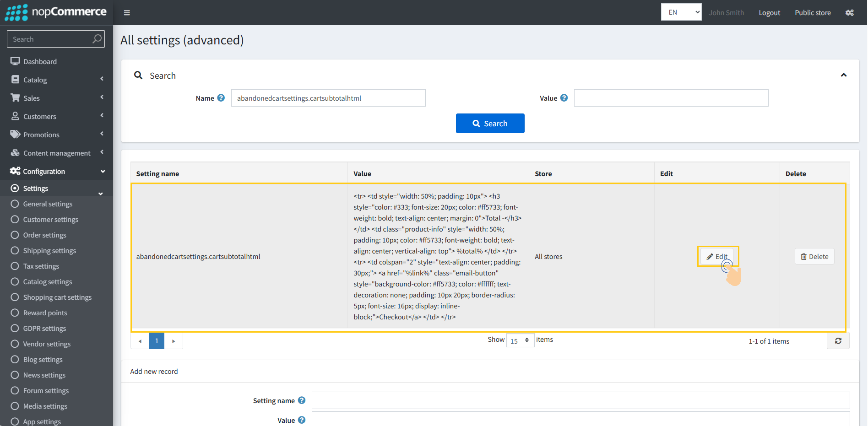Go to next page arrow in pager
The width and height of the screenshot is (868, 426).
click(174, 341)
